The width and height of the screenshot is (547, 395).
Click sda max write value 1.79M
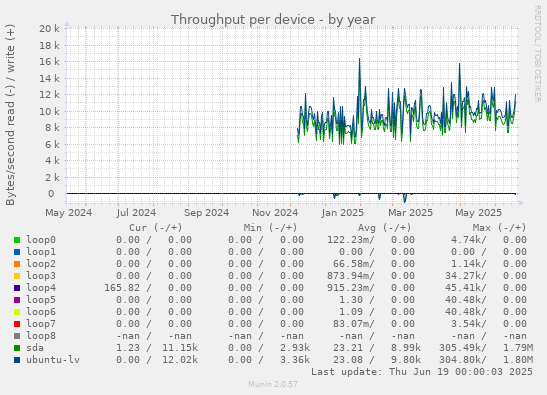(518, 348)
